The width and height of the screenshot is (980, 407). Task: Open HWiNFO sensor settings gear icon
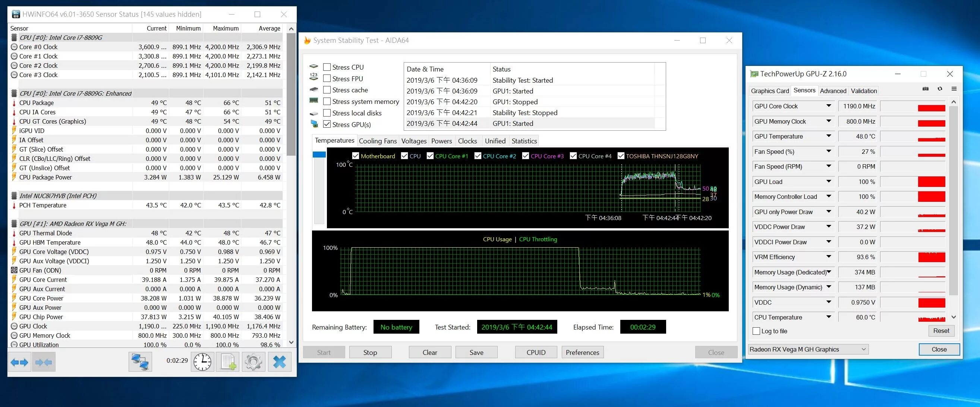tap(253, 362)
